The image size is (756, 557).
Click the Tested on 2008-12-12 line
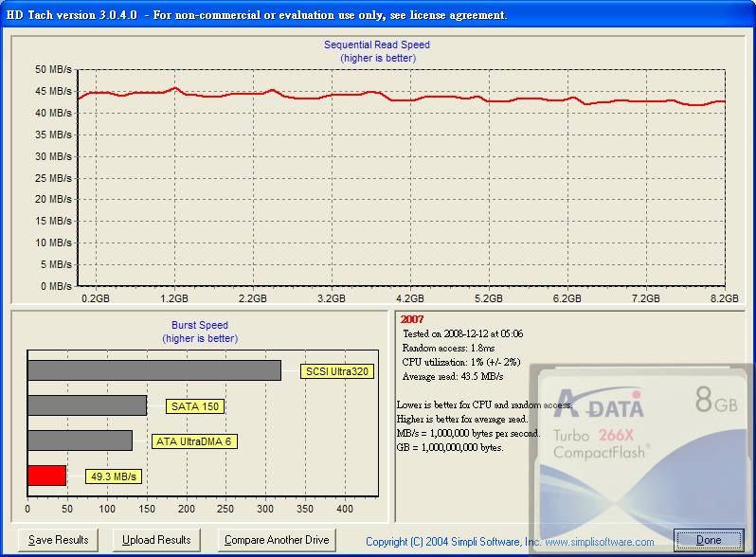[x=463, y=333]
